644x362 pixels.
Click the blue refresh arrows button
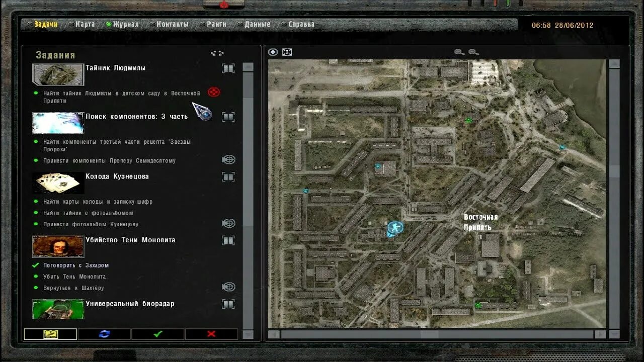pos(104,334)
